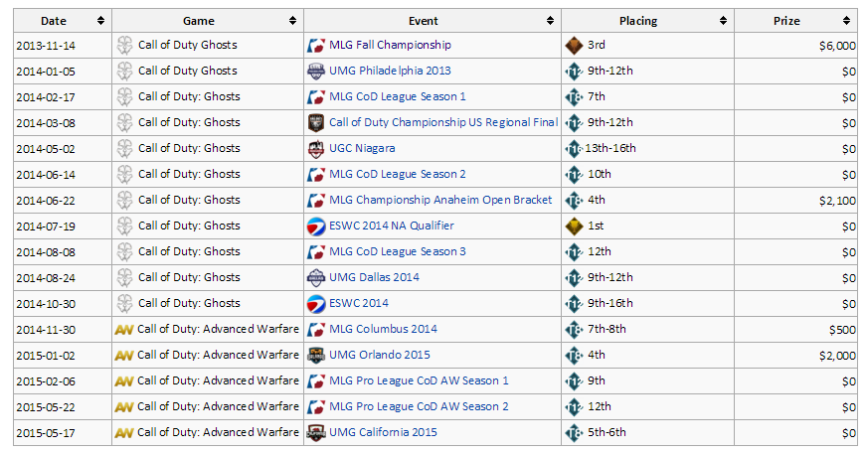Click UMG Orlando 2015 event logo icon
868x454 pixels.
click(x=316, y=355)
